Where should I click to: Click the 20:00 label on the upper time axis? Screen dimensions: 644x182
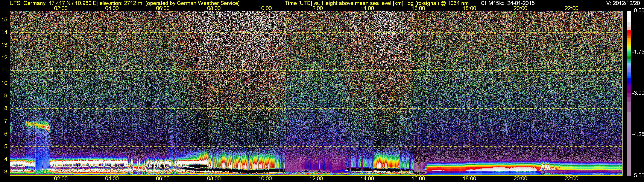521,8
